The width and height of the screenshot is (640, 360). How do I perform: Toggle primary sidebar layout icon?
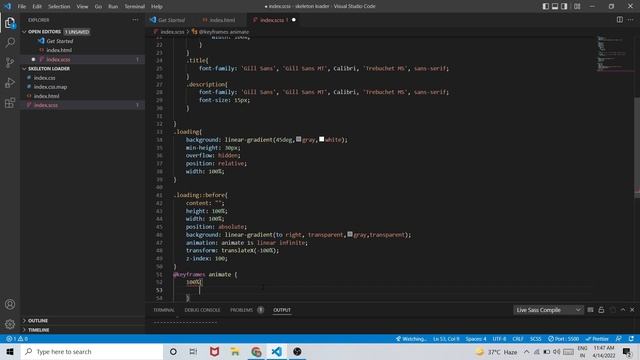(546, 6)
